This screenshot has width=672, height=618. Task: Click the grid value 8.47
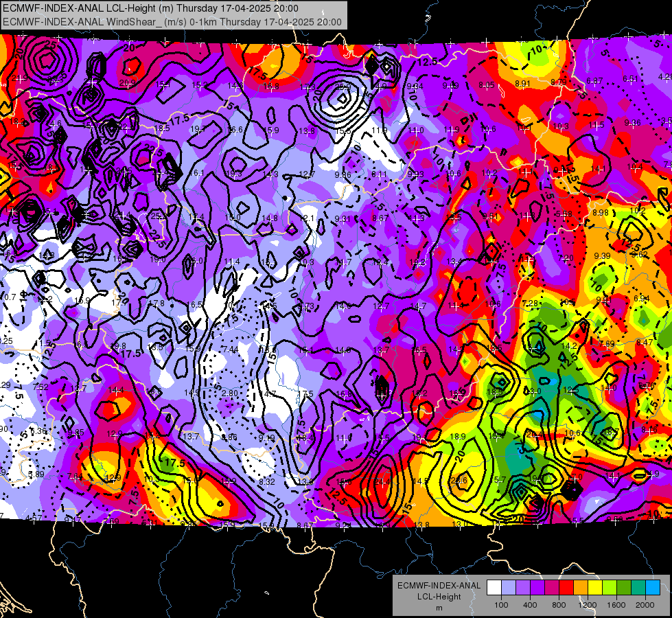click(x=644, y=342)
